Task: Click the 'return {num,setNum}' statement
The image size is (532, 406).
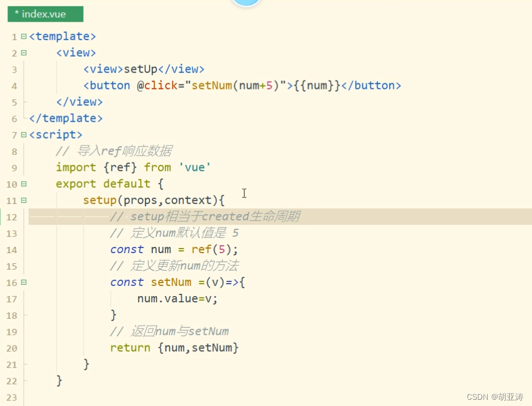Action: 175,348
